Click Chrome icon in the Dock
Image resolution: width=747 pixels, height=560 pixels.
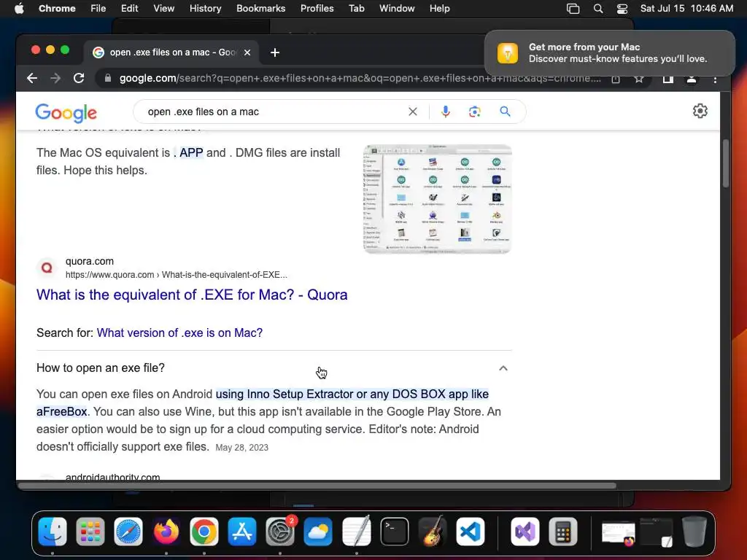click(204, 532)
